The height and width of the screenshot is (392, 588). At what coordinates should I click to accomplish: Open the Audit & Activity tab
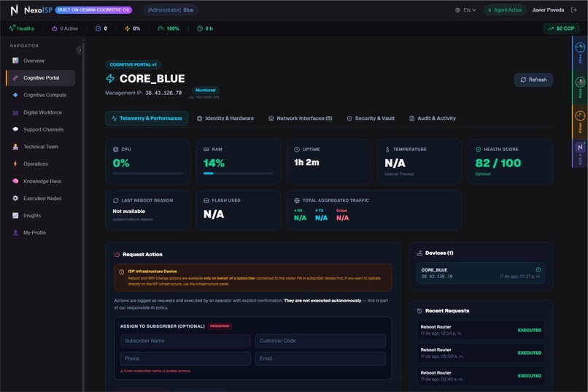tap(433, 118)
